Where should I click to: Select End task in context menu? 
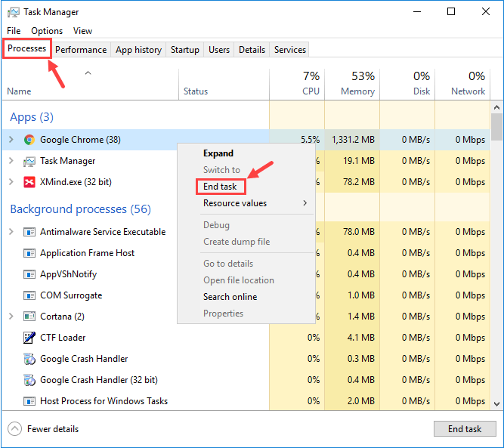click(220, 187)
